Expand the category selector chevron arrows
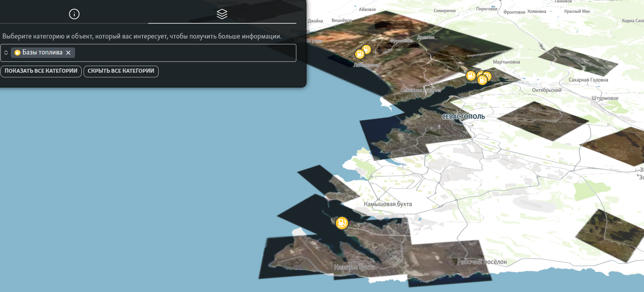 click(x=6, y=52)
